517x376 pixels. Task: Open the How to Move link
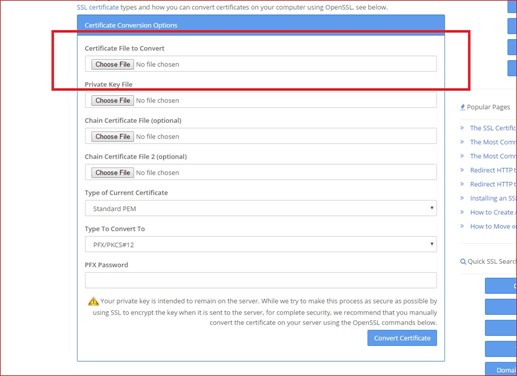click(493, 226)
